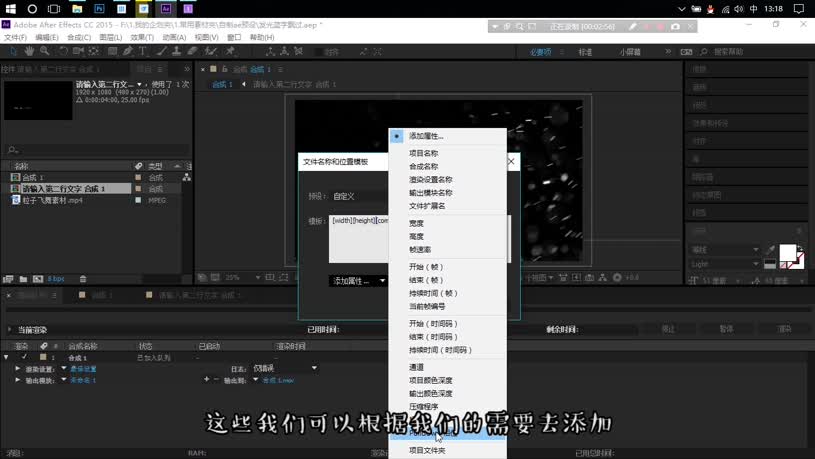Click the eyedropper icon in character panel
Viewport: 815px width, 459px height.
coord(771,250)
